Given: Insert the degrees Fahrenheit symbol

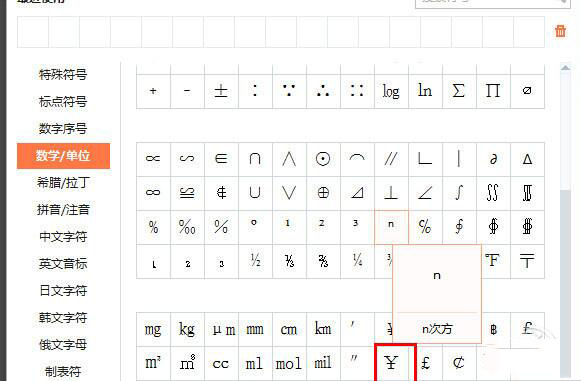Looking at the screenshot, I should click(x=493, y=261).
